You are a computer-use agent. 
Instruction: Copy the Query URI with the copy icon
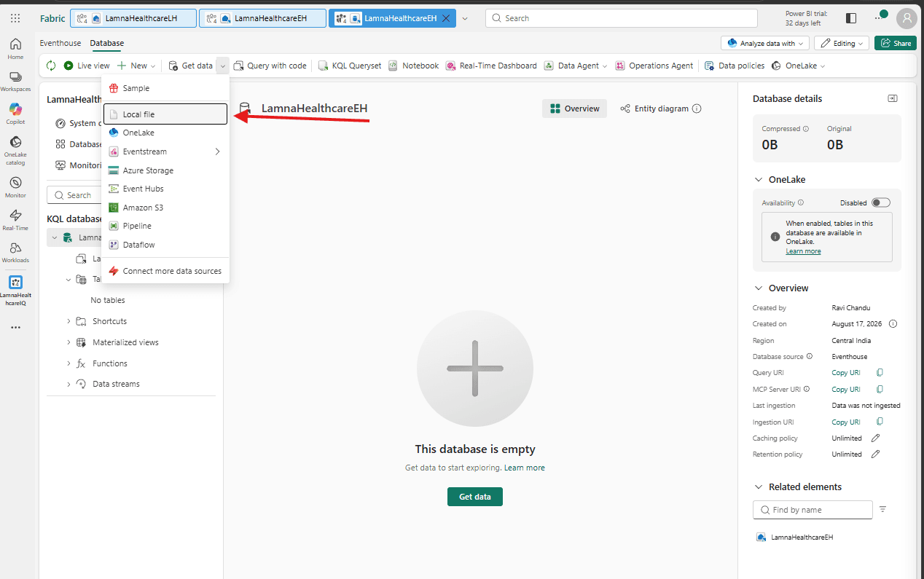(880, 373)
